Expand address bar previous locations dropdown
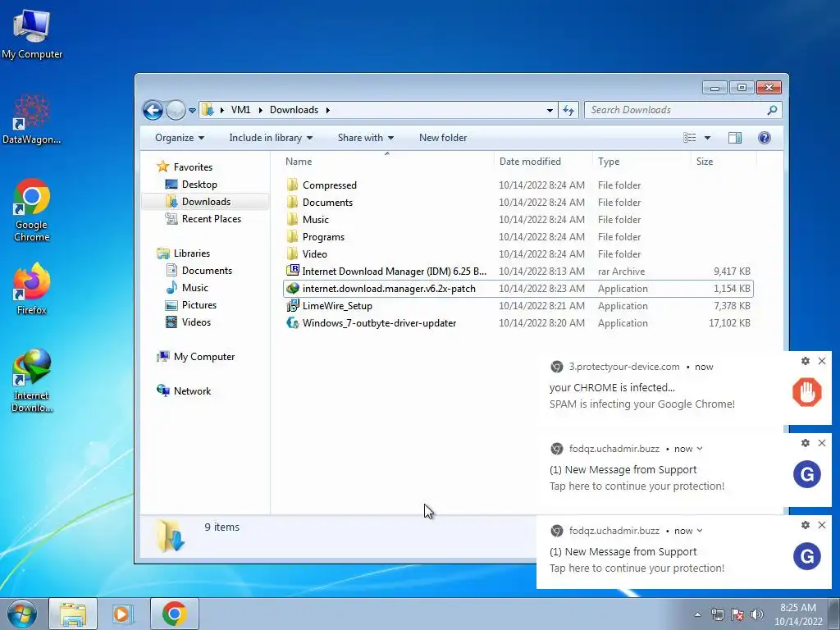The height and width of the screenshot is (630, 840). coord(550,111)
